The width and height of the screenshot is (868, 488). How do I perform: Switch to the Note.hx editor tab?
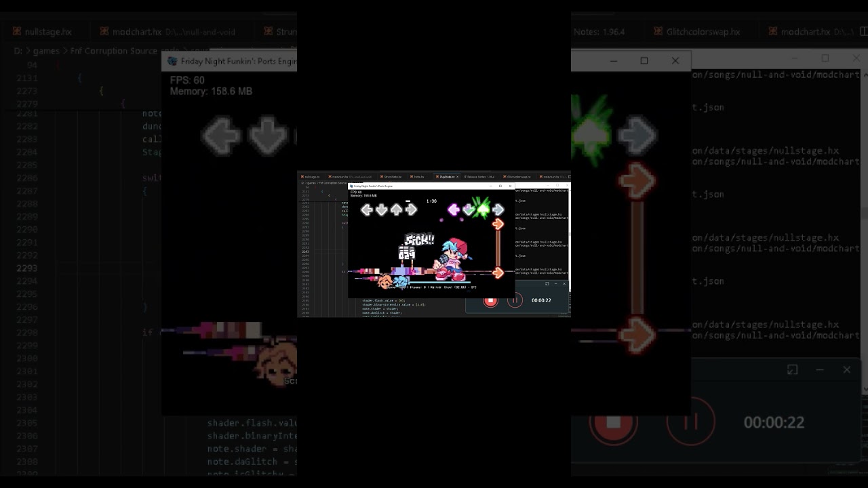click(x=418, y=177)
